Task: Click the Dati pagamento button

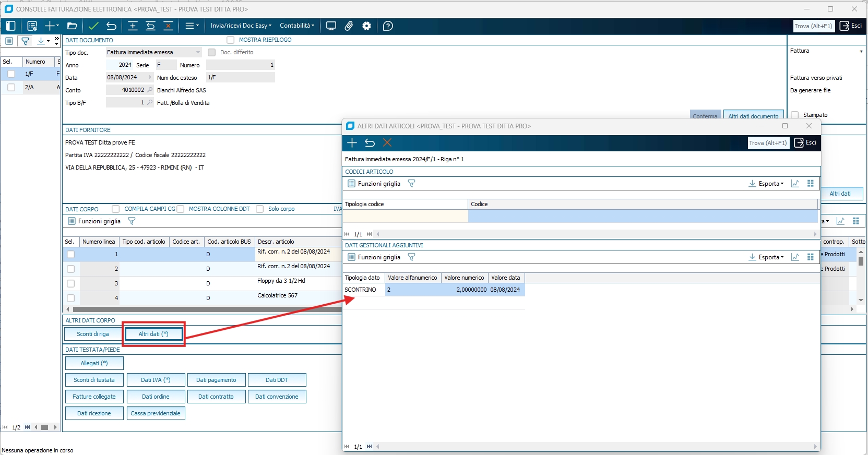Action: (216, 380)
